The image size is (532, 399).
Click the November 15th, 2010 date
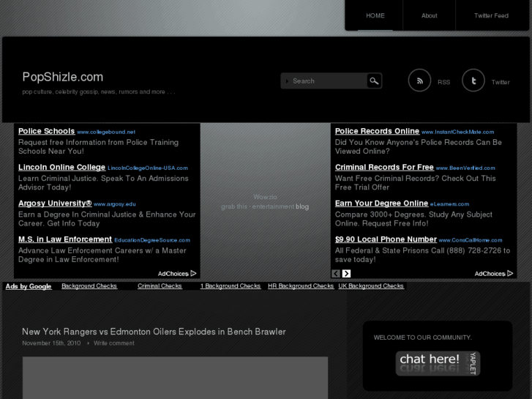(x=51, y=343)
